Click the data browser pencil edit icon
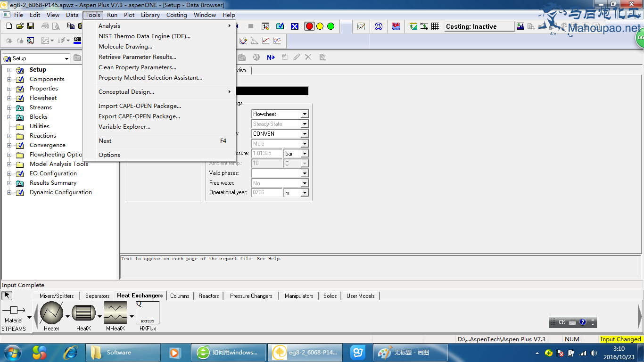This screenshot has height=362, width=644. coord(297,57)
